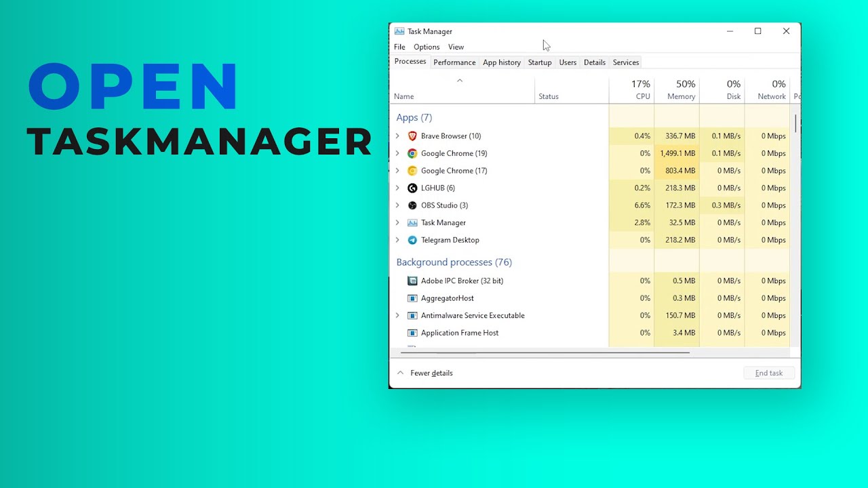Click the Antimalware Service Executable icon
Viewport: 868px width, 488px height.
[x=412, y=315]
